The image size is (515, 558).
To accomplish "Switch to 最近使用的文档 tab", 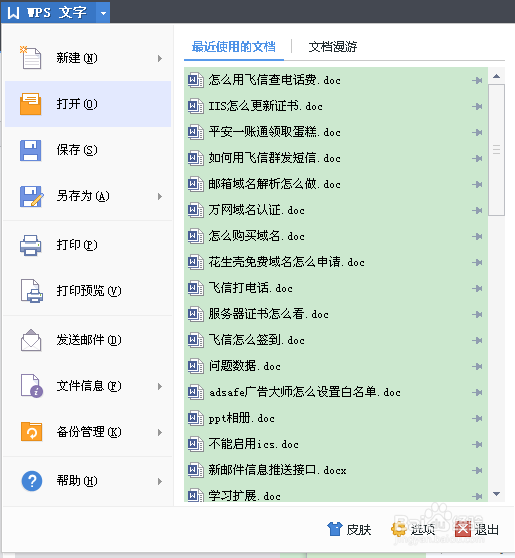I will pos(233,47).
